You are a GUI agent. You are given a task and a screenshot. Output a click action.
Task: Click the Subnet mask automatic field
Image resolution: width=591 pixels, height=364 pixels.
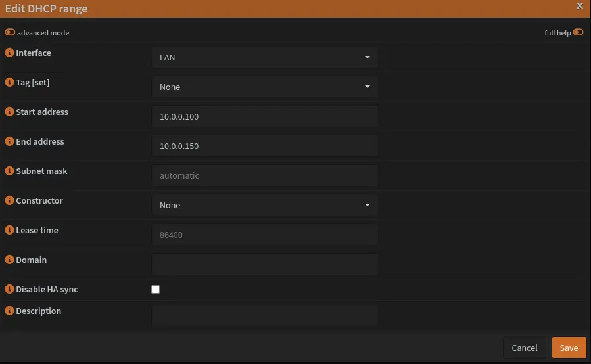tap(264, 175)
